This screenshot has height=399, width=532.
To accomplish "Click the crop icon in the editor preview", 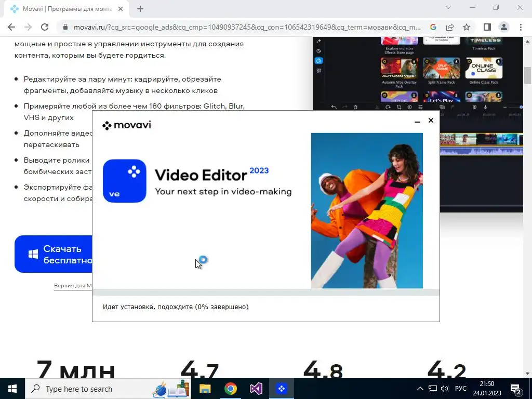I will coord(398,107).
